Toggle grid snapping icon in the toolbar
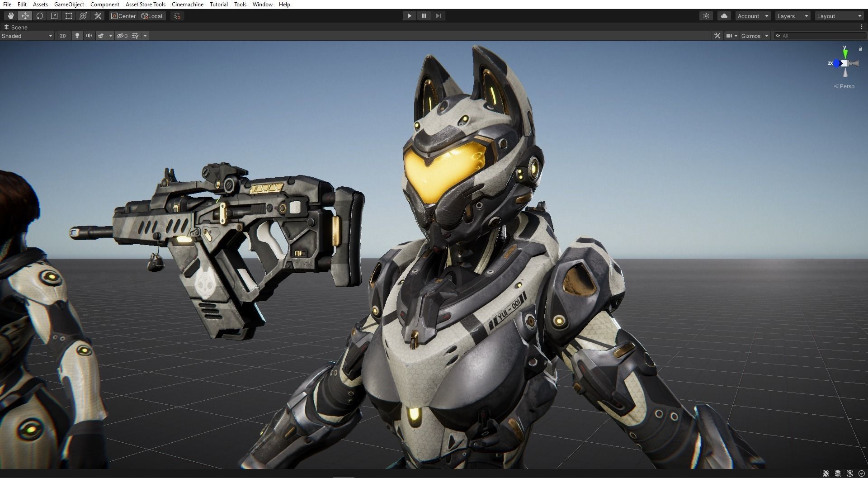The width and height of the screenshot is (868, 478). (x=177, y=16)
